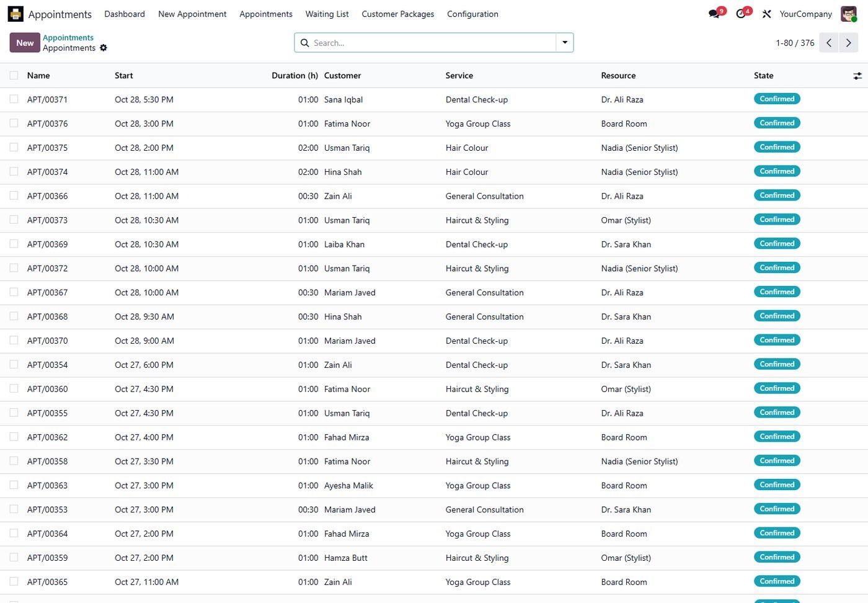This screenshot has width=868, height=603.
Task: Sort by the State column header
Action: pyautogui.click(x=764, y=76)
